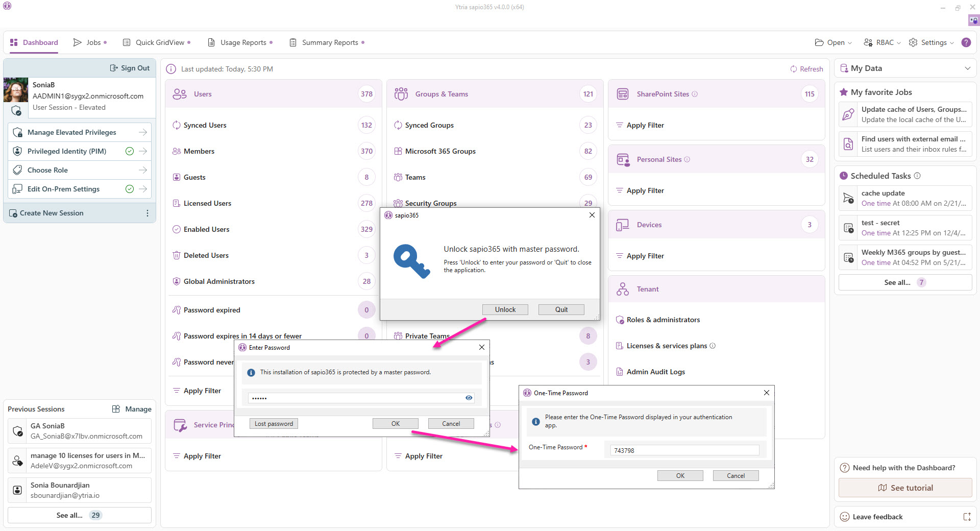Screen dimensions: 980x531
Task: Click Privileged Identity (PIM) green checkmark
Action: pos(130,151)
